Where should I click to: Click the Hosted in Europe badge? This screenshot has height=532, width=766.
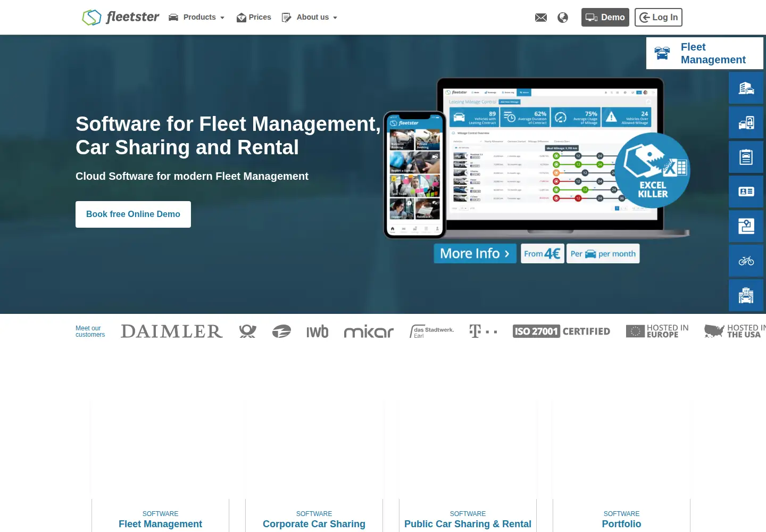pyautogui.click(x=657, y=331)
